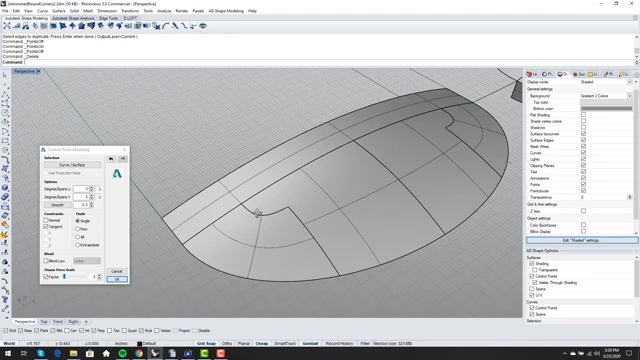Click the redo arrow in the Control Point Modeling dialog
This screenshot has width=640, height=360.
click(122, 159)
